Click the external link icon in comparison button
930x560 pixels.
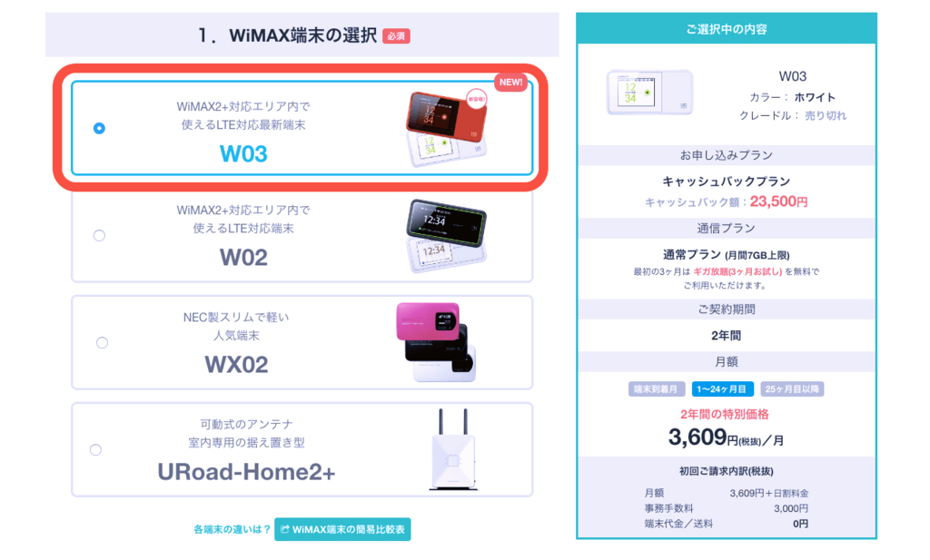(284, 529)
